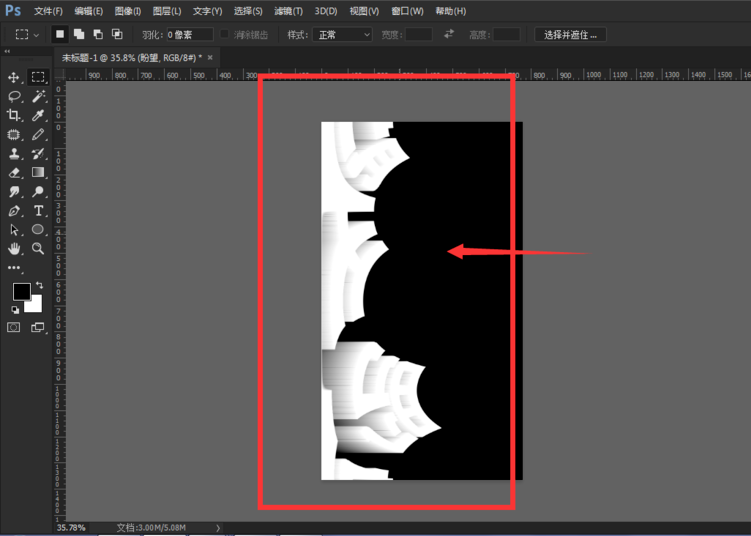Click the 35.78% zoom level field
The image size is (751, 536).
(71, 527)
